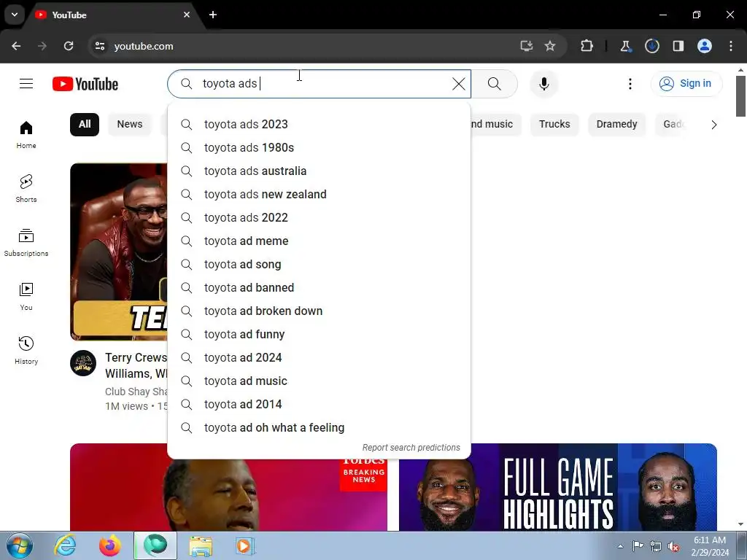This screenshot has height=560, width=747.
Task: Open File Explorer from taskbar
Action: tap(201, 545)
